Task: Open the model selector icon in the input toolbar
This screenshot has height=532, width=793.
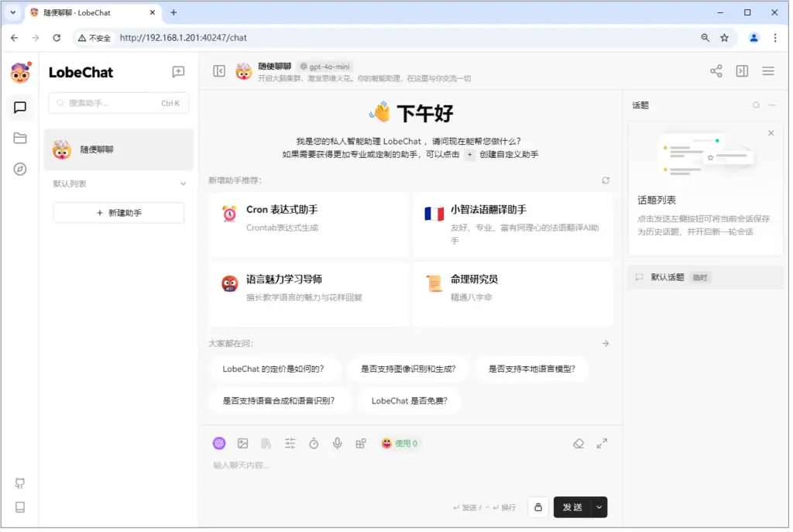Action: point(219,443)
